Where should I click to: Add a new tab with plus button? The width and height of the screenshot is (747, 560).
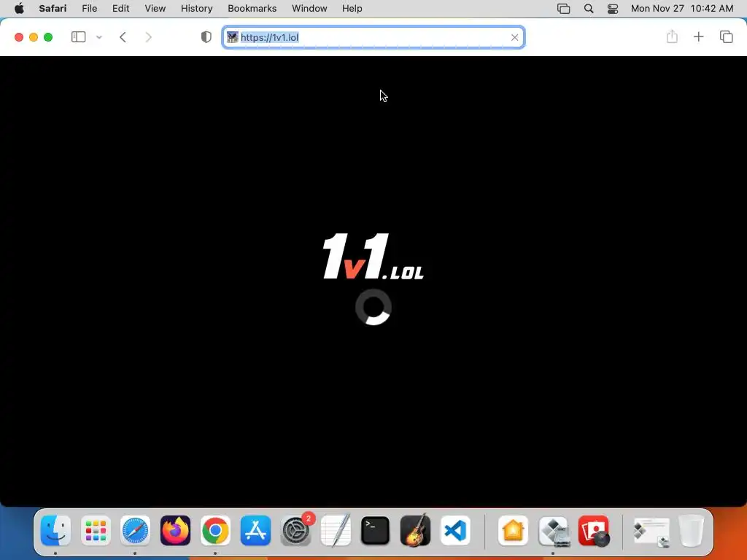[x=698, y=36]
